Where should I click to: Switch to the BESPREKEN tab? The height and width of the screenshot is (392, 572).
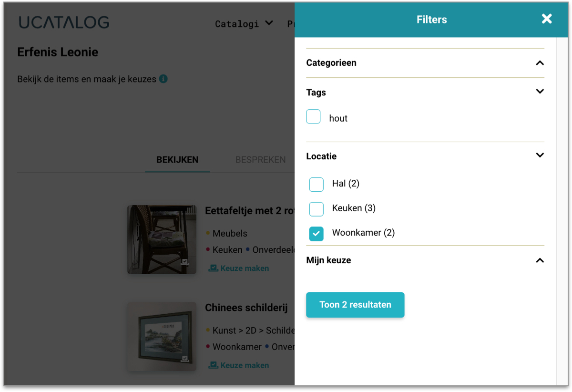pos(260,160)
